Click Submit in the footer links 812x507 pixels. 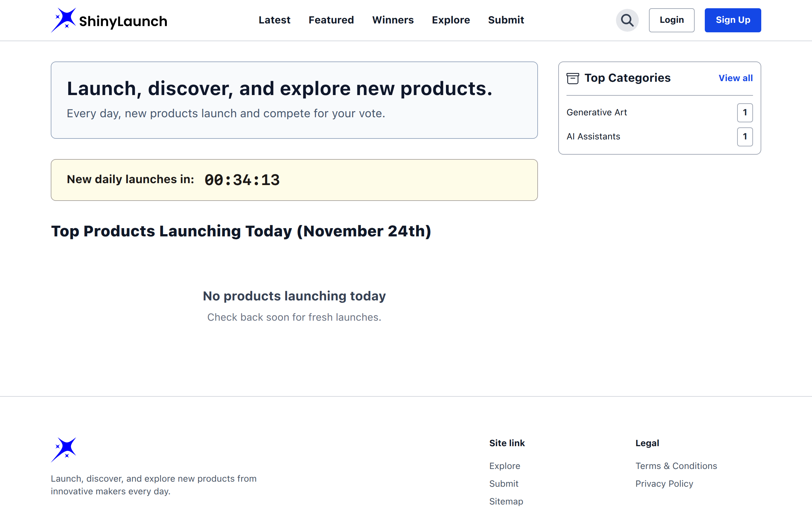[x=504, y=483]
